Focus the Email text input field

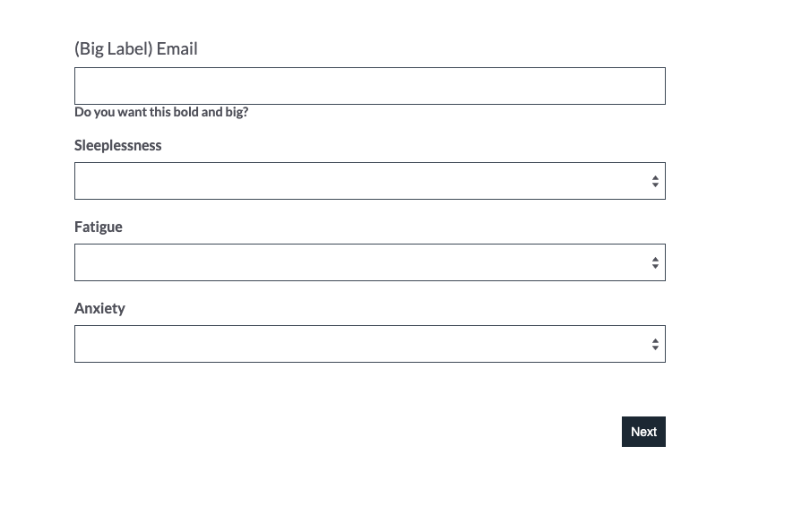369,86
